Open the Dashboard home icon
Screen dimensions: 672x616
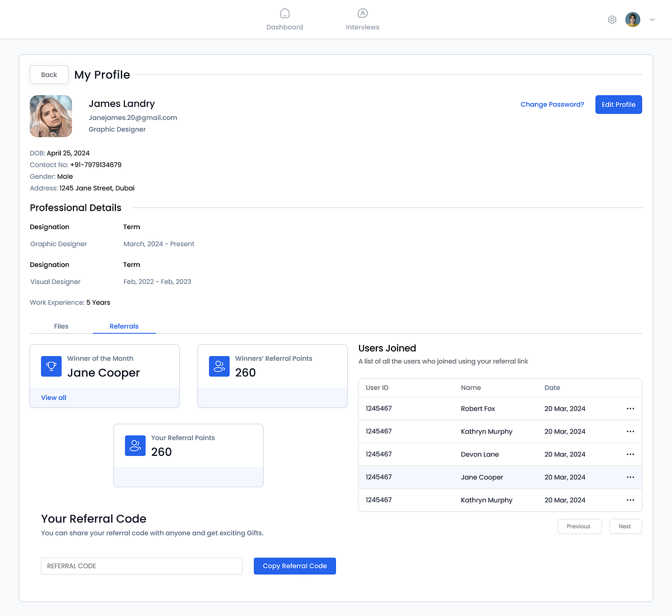pos(284,13)
